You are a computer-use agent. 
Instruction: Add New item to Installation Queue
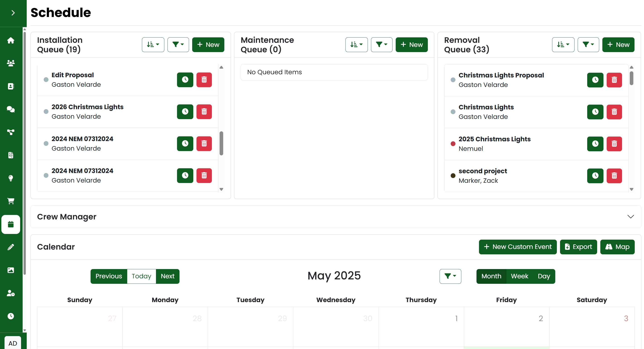click(208, 45)
